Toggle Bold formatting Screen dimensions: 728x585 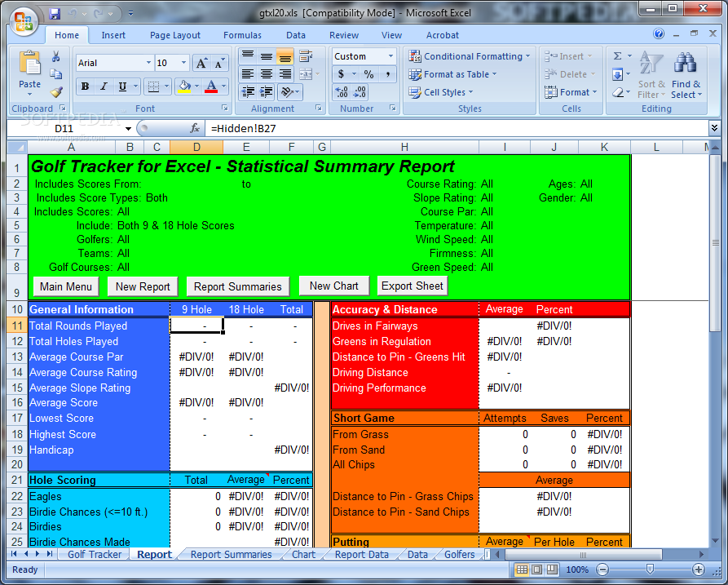pyautogui.click(x=85, y=86)
